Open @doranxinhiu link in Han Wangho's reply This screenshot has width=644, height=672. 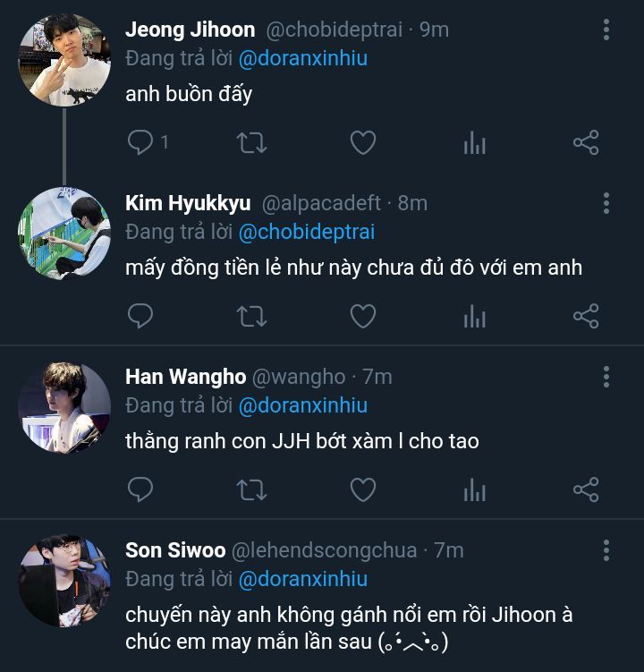(302, 405)
